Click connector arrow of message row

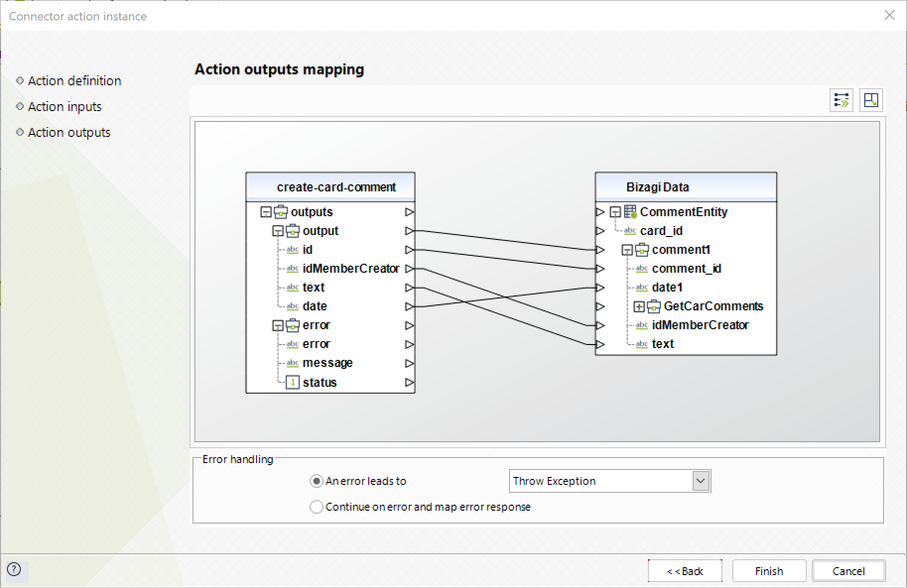[x=409, y=363]
